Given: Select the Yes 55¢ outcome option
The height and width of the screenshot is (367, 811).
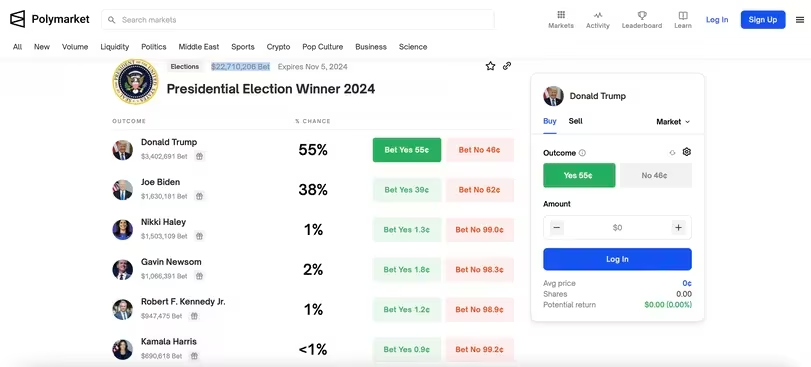Looking at the screenshot, I should pos(579,175).
